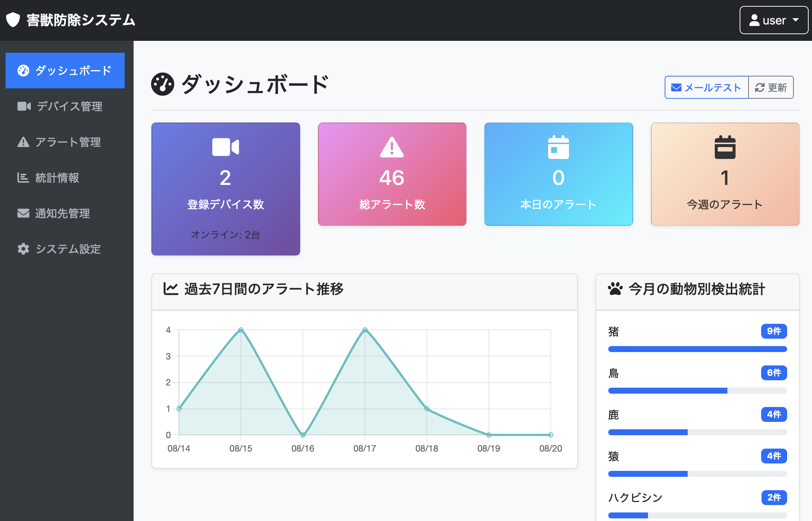The height and width of the screenshot is (521, 812).
Task: Click the 本日のアラート label
Action: click(x=559, y=204)
